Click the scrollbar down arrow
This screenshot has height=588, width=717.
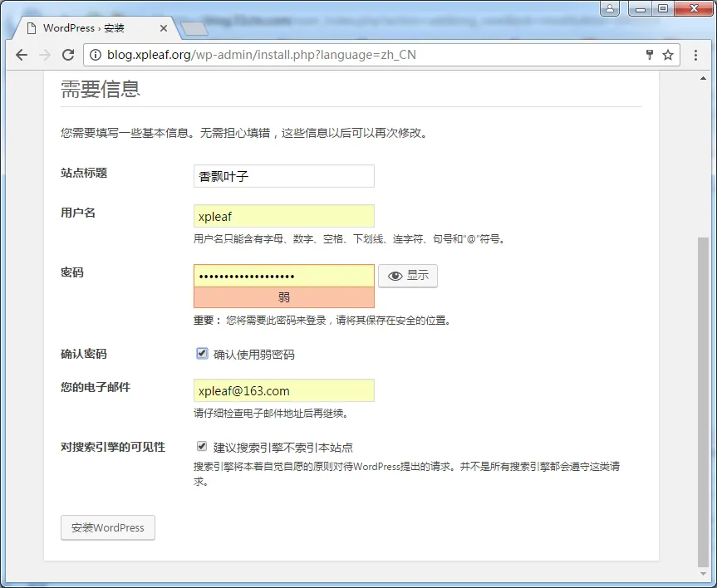(x=703, y=573)
